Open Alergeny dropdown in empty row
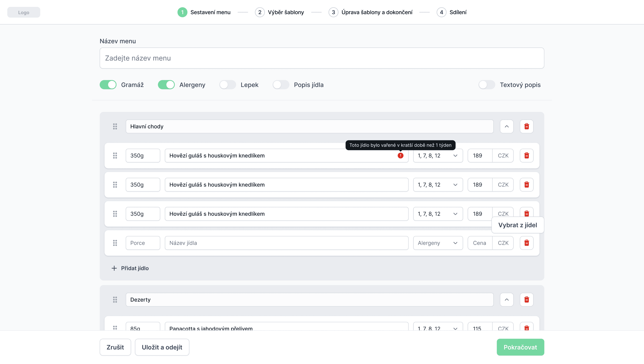Image resolution: width=644 pixels, height=364 pixels. 438,243
